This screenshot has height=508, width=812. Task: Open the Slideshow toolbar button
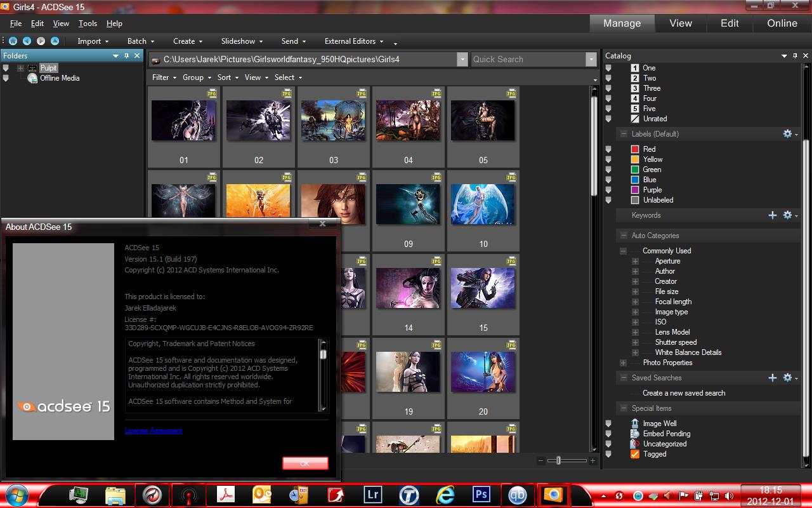point(242,41)
